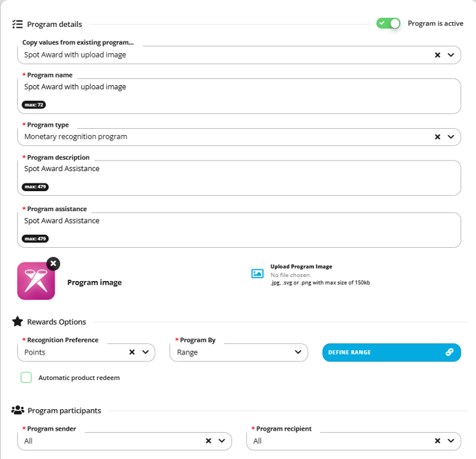Clear the Program type selection
Image resolution: width=476 pixels, height=459 pixels.
click(437, 137)
